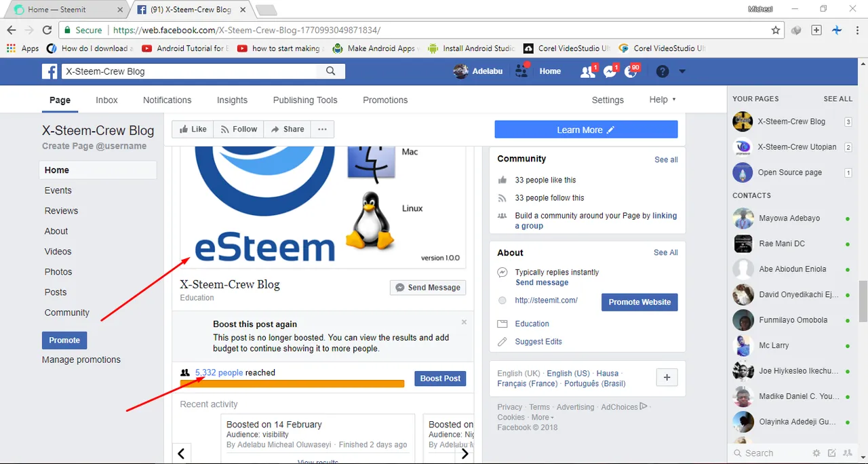This screenshot has height=464, width=868.
Task: Open the eSteem post image
Action: pyautogui.click(x=323, y=207)
